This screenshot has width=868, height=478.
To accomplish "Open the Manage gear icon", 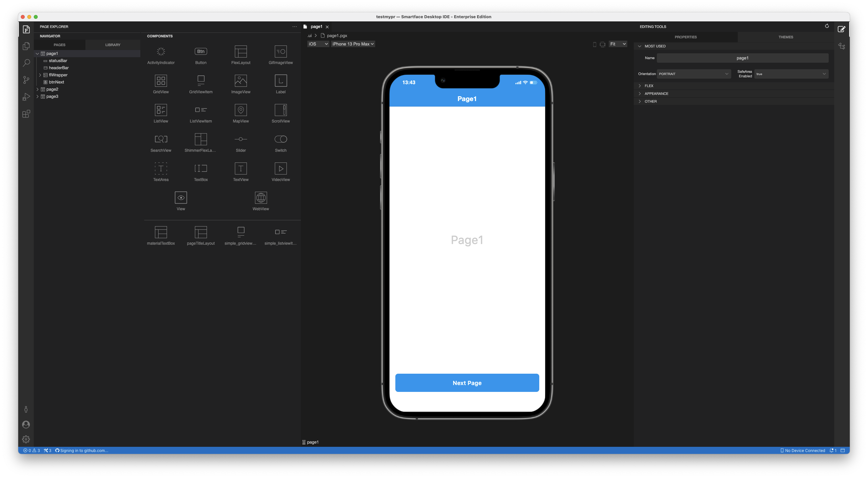I will click(26, 439).
